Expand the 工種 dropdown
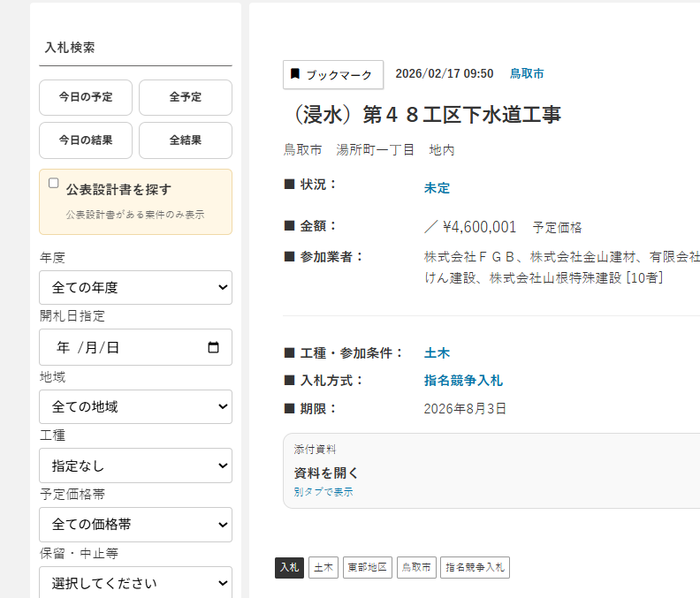Screen dimensions: 700x598 135,466
